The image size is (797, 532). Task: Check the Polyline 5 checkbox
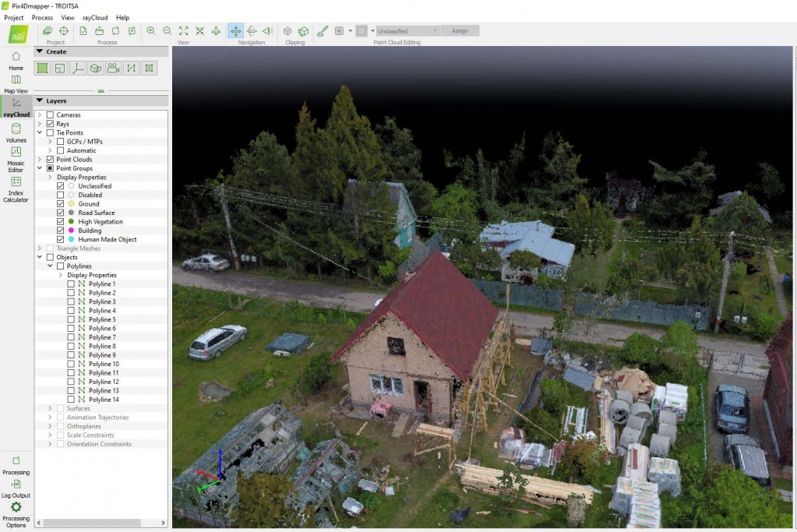(71, 319)
